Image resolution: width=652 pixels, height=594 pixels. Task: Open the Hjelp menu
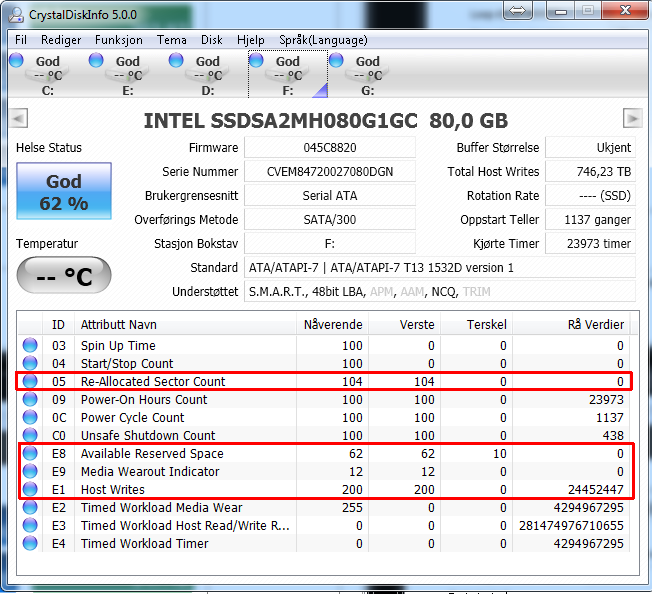click(251, 40)
